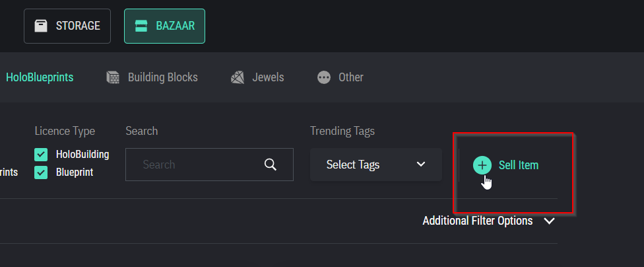Viewport: 644px width, 267px height.
Task: Expand Additional Filter Options chevron
Action: (549, 221)
